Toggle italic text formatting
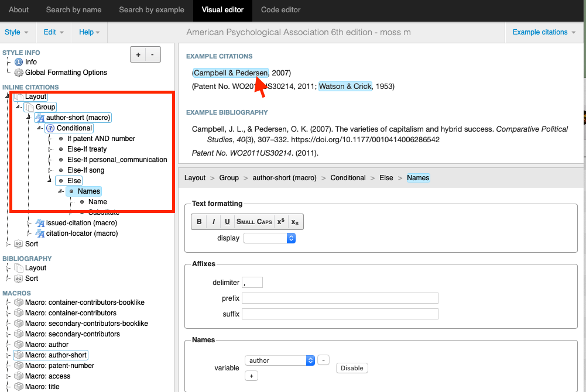Image resolution: width=586 pixels, height=392 pixels. click(x=214, y=222)
